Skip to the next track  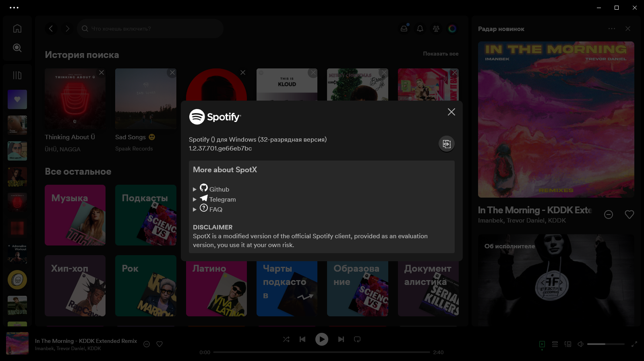click(341, 339)
